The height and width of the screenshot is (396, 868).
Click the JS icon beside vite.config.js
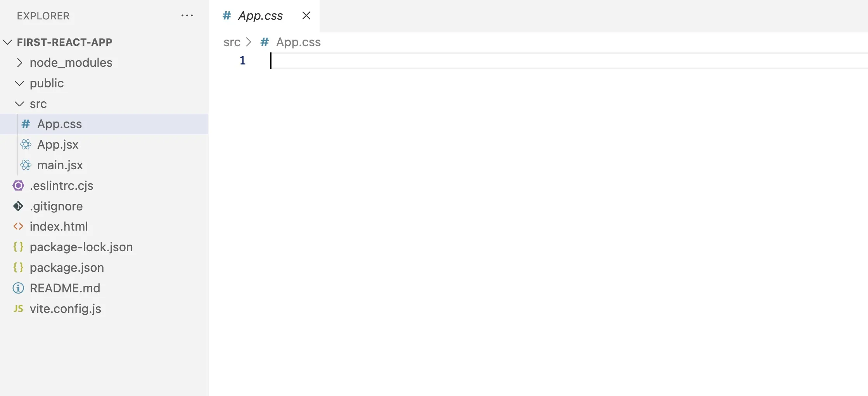[18, 309]
